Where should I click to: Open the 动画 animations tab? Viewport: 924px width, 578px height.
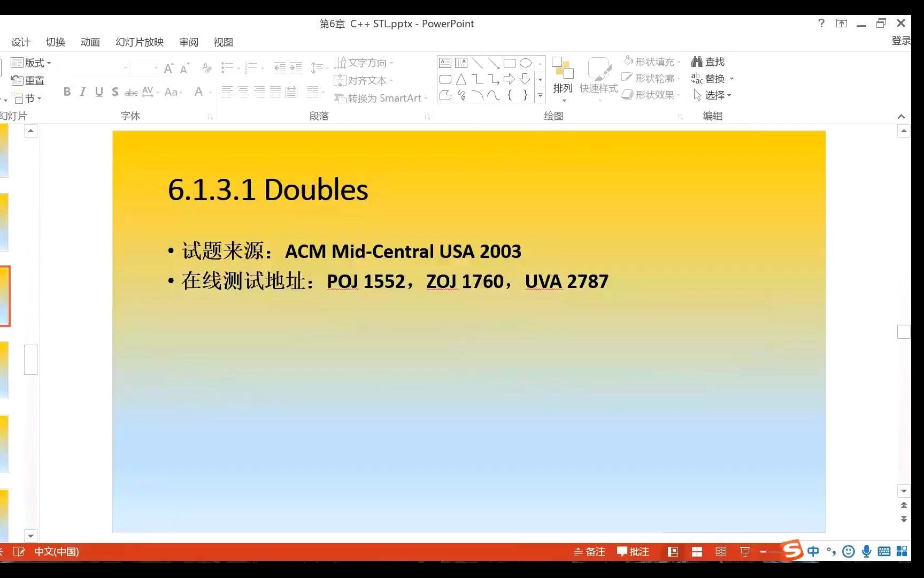[90, 42]
